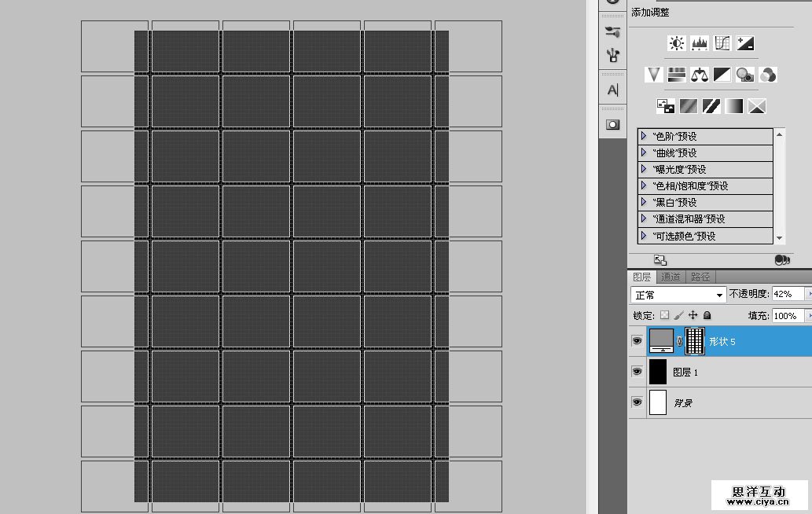Add a Hue/Saturation adjustment
812x514 pixels.
676,75
